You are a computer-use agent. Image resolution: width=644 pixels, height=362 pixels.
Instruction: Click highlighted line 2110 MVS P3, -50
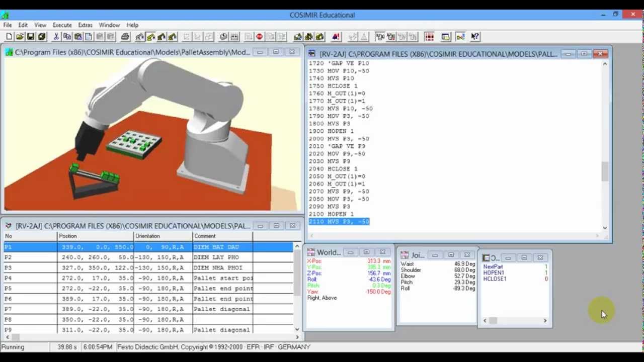click(x=339, y=222)
